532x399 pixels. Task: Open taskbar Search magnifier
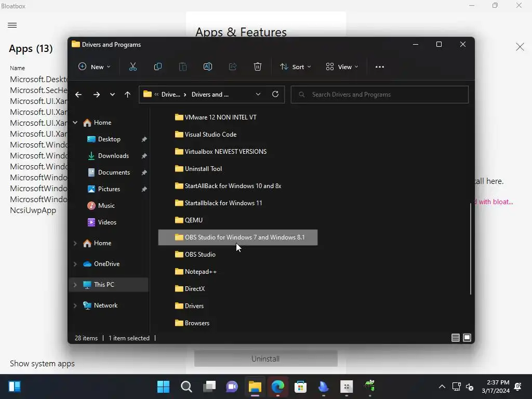click(x=187, y=387)
